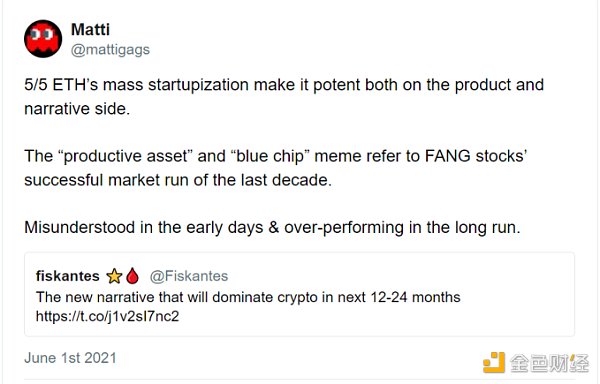Open the @Fiskantes handle

pos(189,276)
